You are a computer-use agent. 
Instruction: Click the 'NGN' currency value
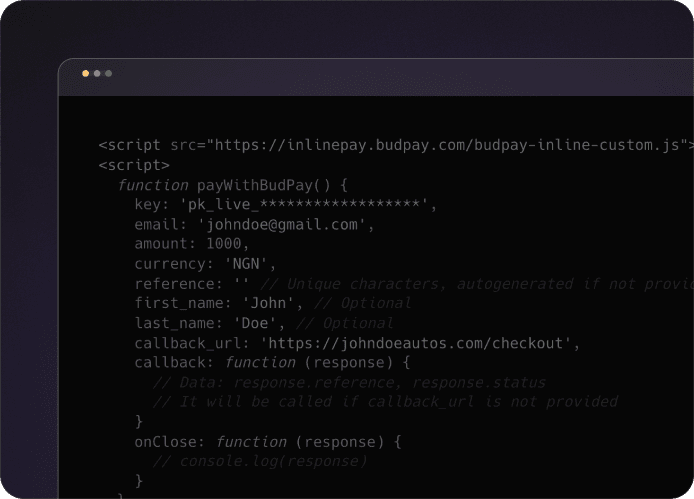(x=245, y=264)
